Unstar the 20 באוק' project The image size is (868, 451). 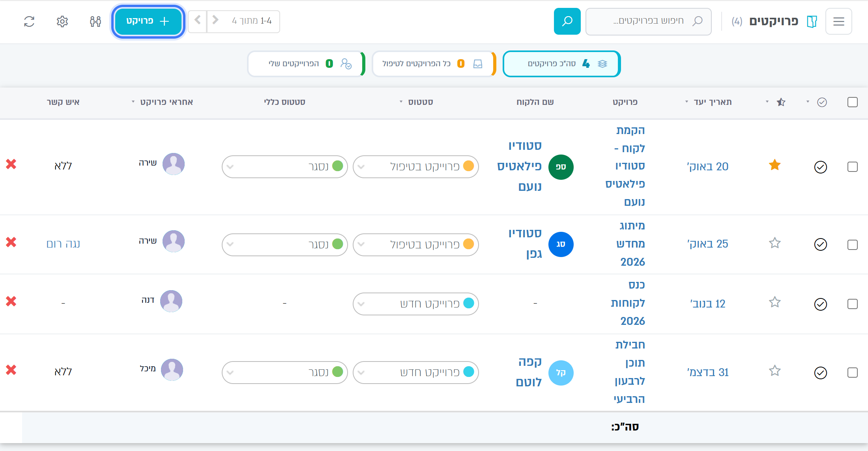pyautogui.click(x=775, y=165)
